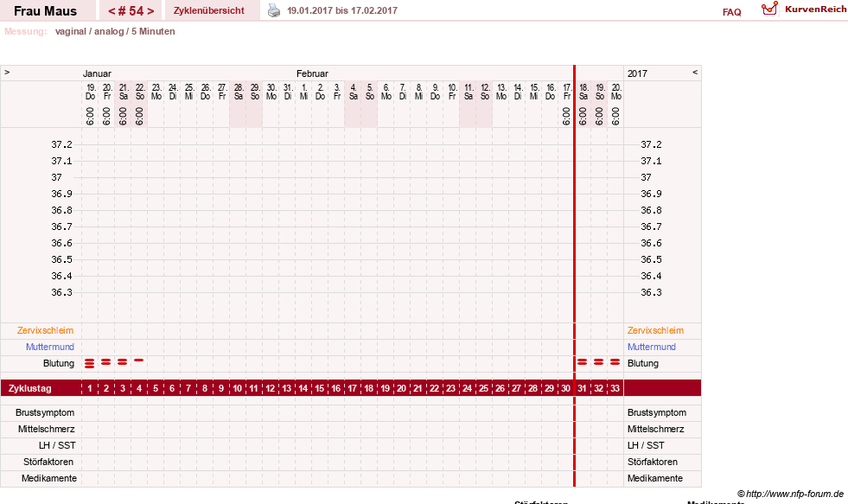Click the 6:00 time under 18. Sa
Screen dimensions: 848x504
point(583,116)
